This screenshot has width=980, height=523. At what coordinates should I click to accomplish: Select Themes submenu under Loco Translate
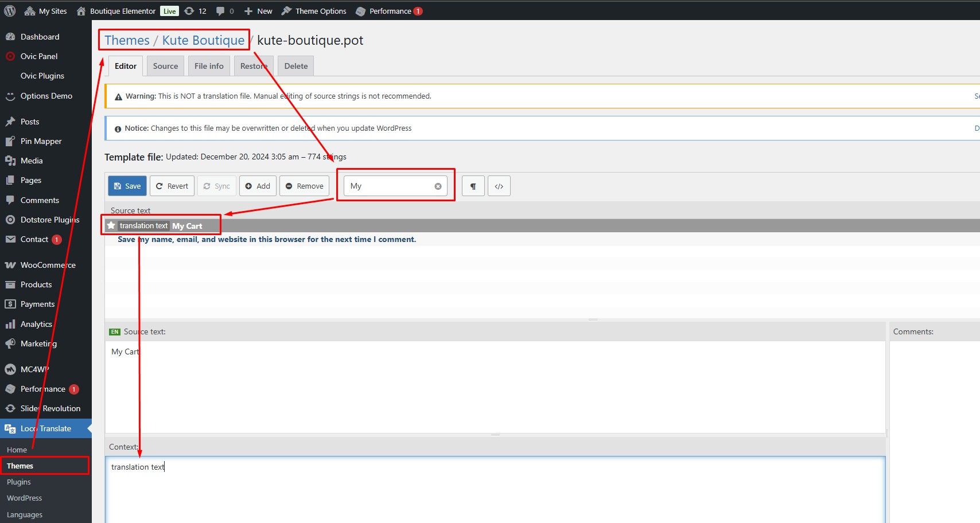click(20, 466)
